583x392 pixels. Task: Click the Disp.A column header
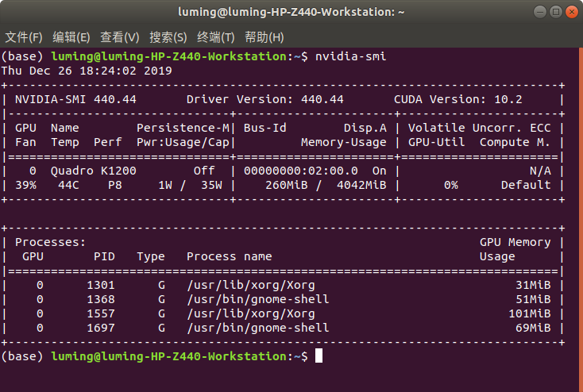(365, 128)
